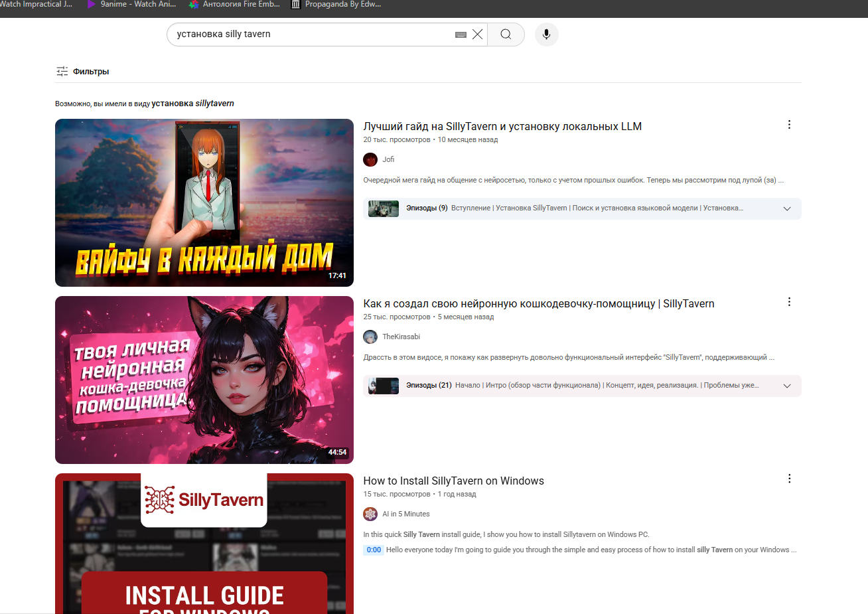Start voice search with microphone icon
Viewport: 868px width, 614px height.
point(546,35)
